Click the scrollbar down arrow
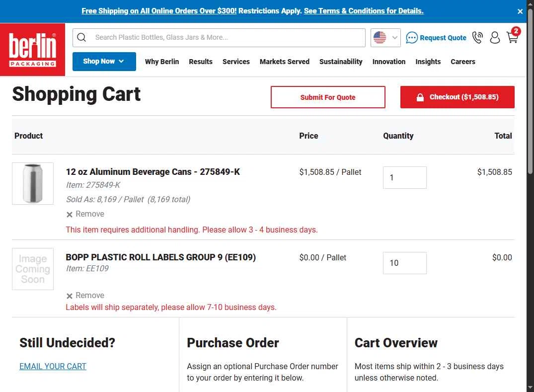Screen dimensions: 534x392 [530, 388]
